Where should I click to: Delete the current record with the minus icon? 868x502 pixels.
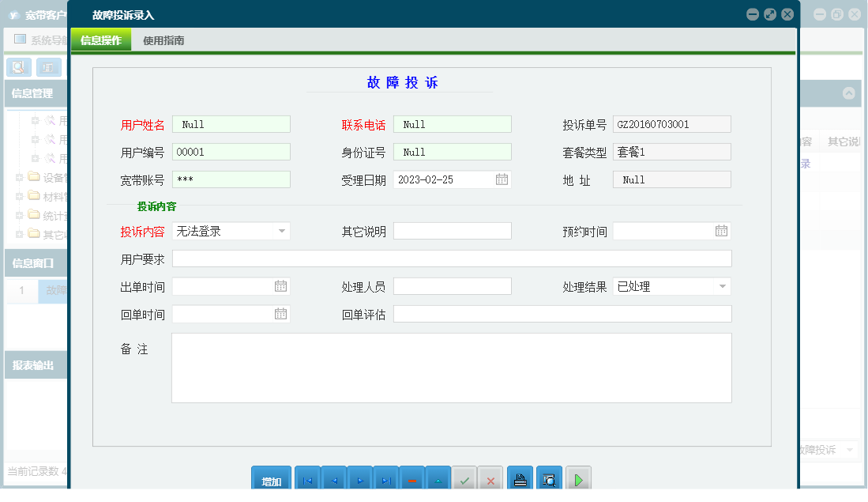pyautogui.click(x=412, y=480)
